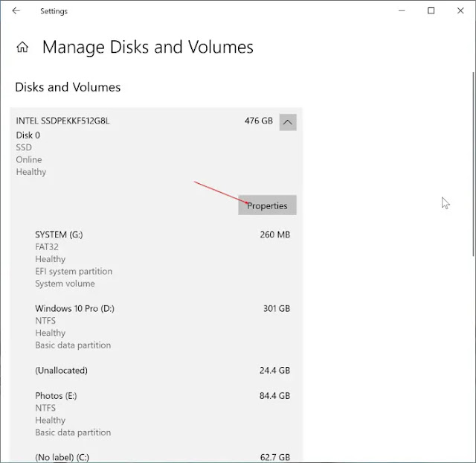Open Settings home via house icon
The height and width of the screenshot is (463, 476).
point(22,47)
